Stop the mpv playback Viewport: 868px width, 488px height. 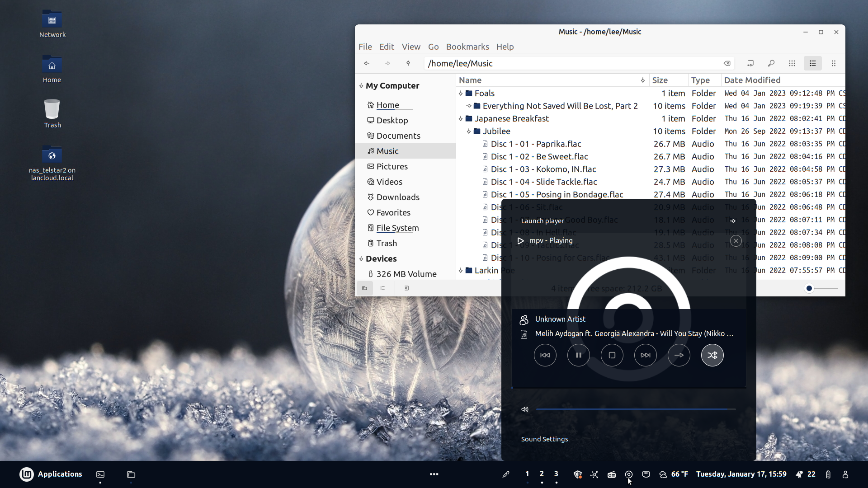click(x=612, y=355)
